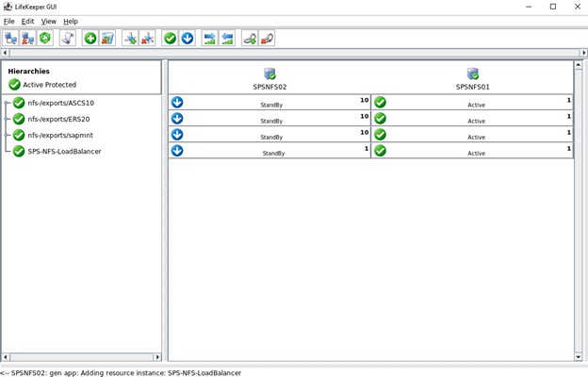588x377 pixels.
Task: Click the green check next to SPS-NFS-LoadBalancer
Action: click(x=19, y=151)
